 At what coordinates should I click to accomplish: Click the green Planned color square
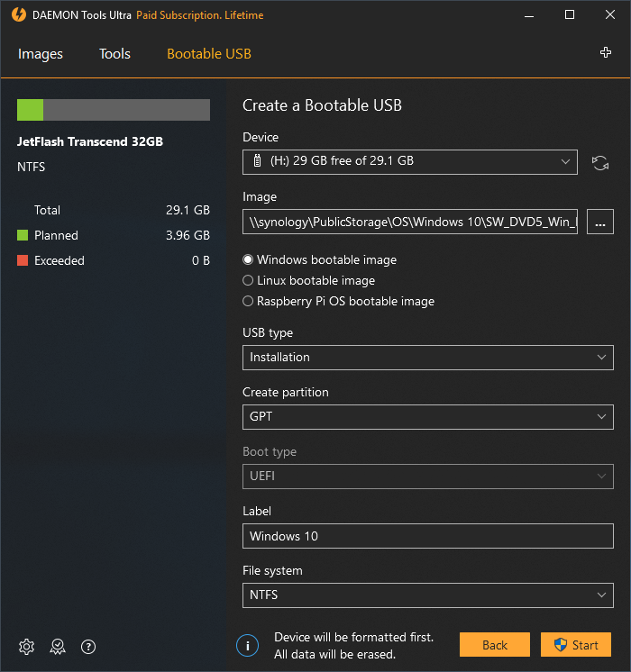(23, 235)
